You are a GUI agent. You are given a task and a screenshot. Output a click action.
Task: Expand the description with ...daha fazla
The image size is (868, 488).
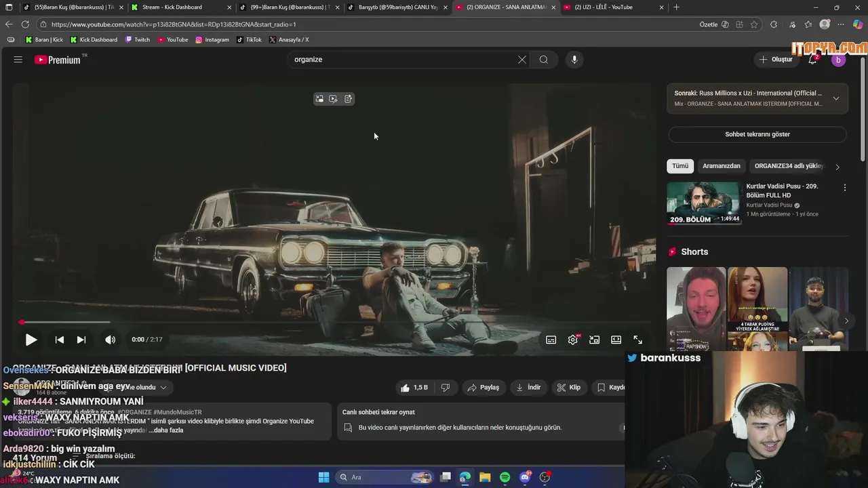(x=166, y=430)
